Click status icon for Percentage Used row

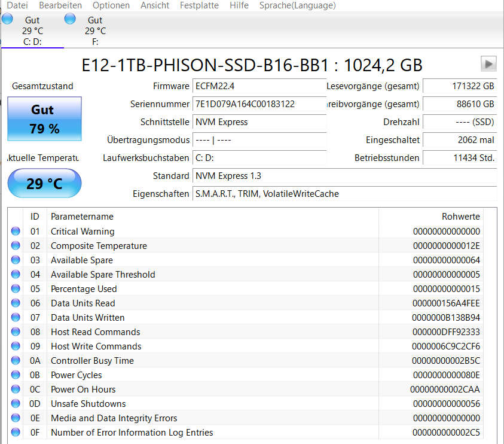16,288
